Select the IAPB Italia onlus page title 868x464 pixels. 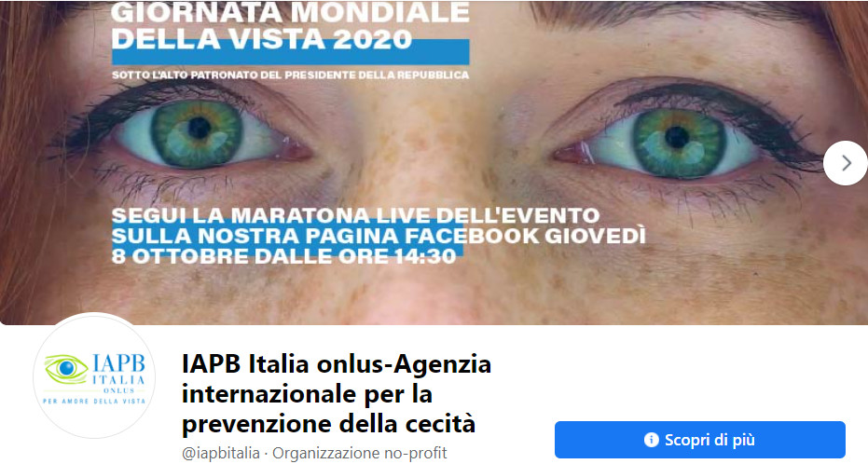(336, 394)
